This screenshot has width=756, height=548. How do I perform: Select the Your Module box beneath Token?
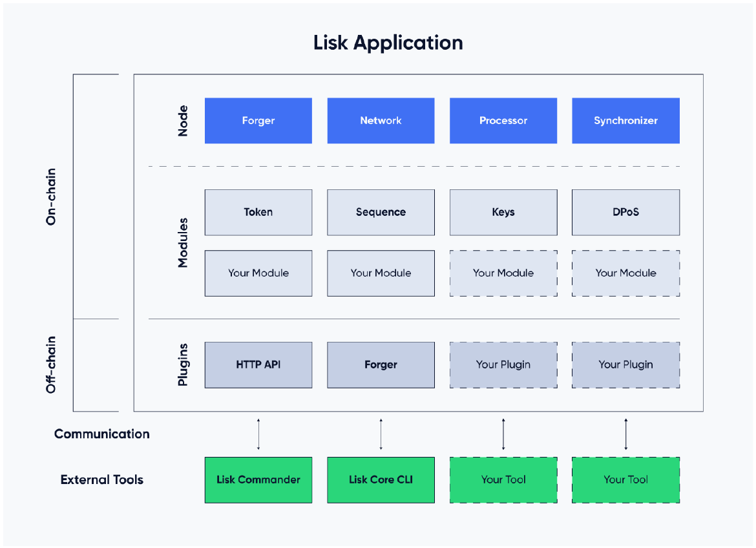click(258, 273)
